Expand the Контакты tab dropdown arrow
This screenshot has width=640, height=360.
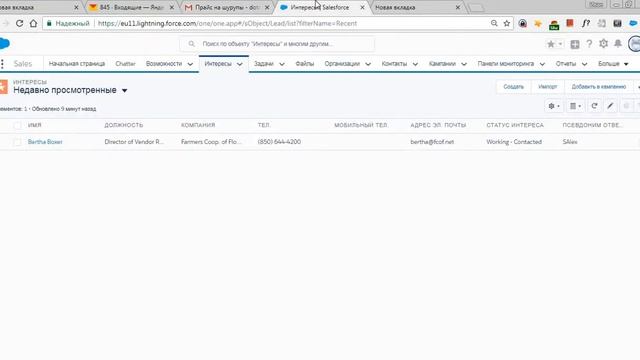point(415,64)
